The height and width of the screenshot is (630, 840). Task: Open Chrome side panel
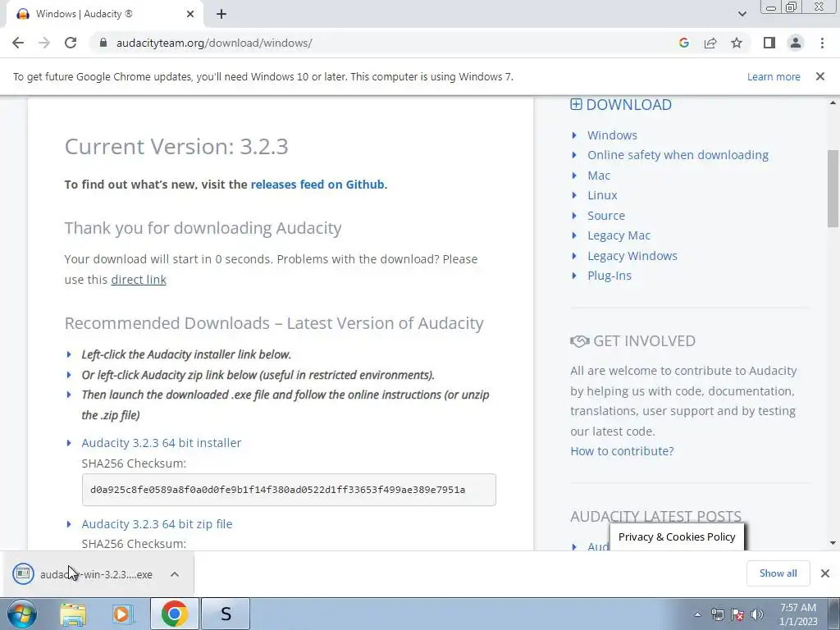tap(769, 43)
